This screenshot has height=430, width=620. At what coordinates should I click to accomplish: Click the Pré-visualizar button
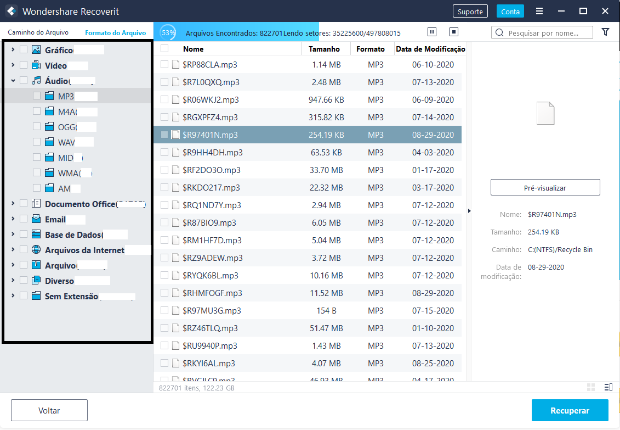tap(545, 188)
